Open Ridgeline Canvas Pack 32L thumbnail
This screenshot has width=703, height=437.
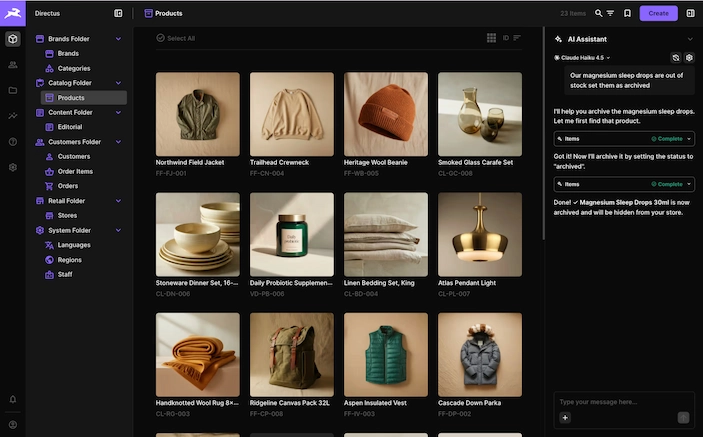tap(292, 355)
